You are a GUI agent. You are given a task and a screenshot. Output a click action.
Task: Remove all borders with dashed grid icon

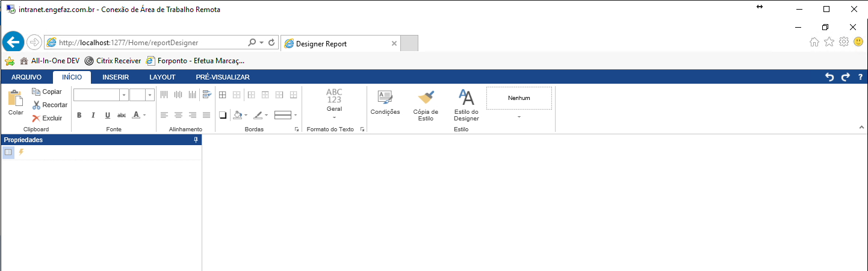click(x=237, y=95)
